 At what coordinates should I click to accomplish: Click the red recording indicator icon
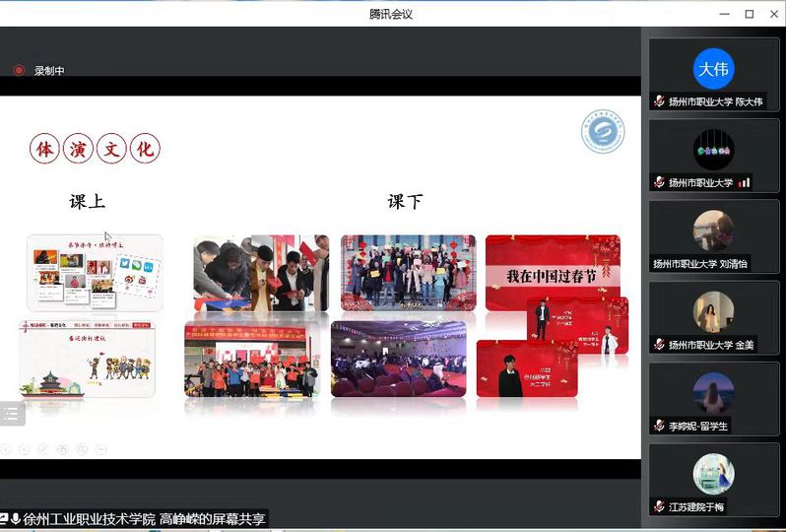[x=18, y=70]
